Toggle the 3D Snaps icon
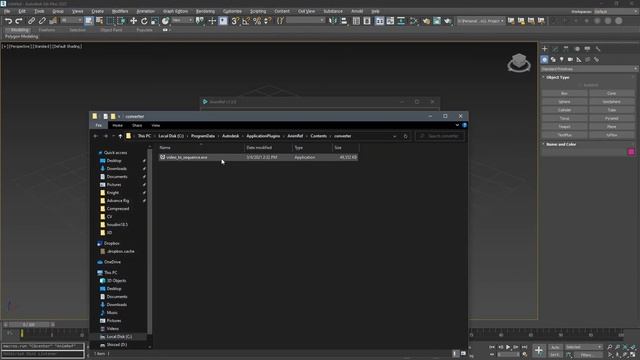 coord(235,21)
